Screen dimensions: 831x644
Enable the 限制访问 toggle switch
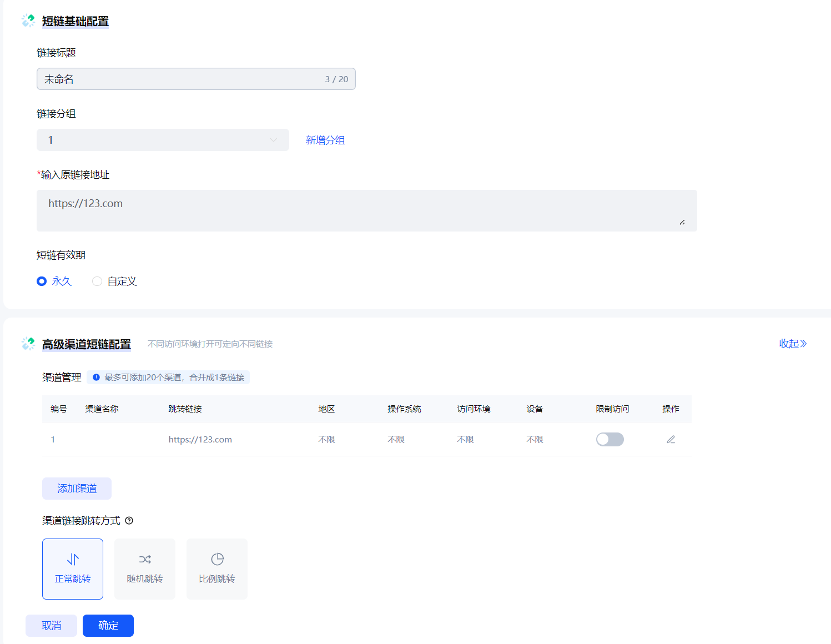[x=610, y=439]
